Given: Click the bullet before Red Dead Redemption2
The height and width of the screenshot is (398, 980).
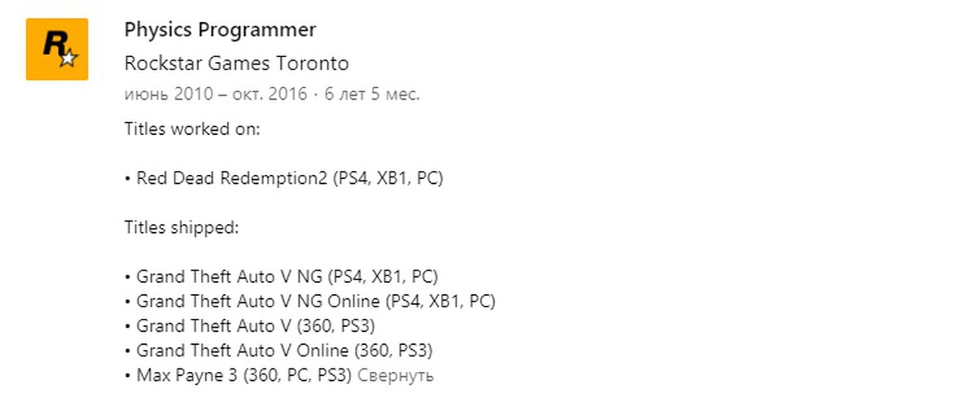Looking at the screenshot, I should [128, 178].
